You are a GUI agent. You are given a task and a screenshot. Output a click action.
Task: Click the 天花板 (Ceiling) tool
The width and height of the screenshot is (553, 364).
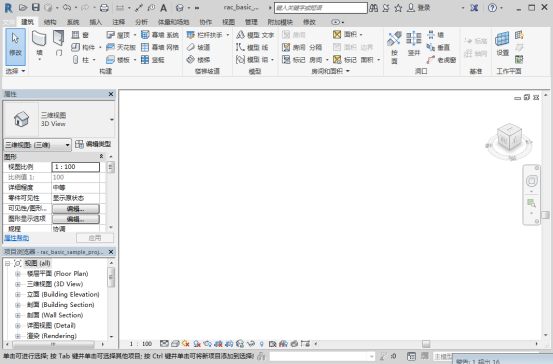tap(121, 47)
